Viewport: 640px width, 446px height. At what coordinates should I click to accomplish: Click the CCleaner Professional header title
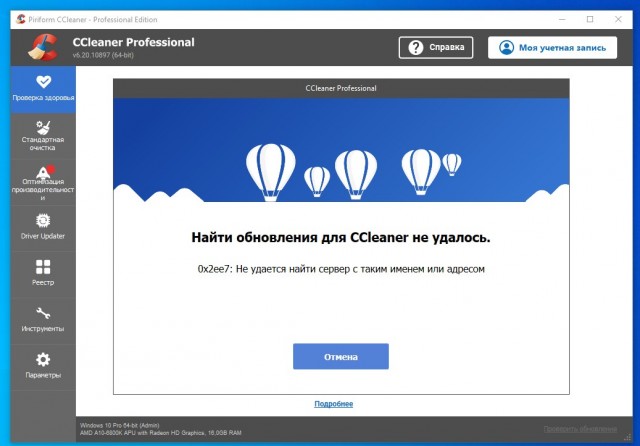(x=133, y=42)
